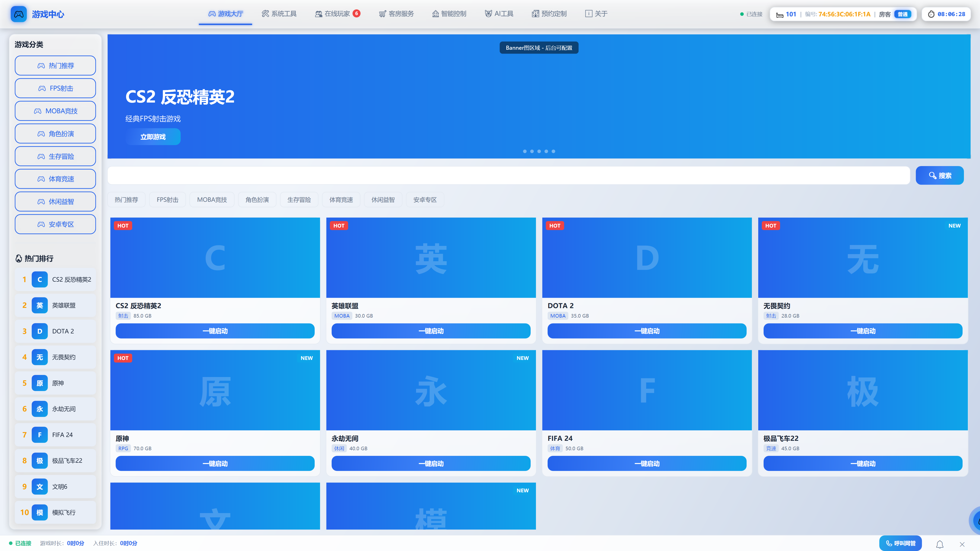Screen dimensions: 980x551
Task: Launch 英雄联盟 with 一键启动
Action: pos(431,331)
